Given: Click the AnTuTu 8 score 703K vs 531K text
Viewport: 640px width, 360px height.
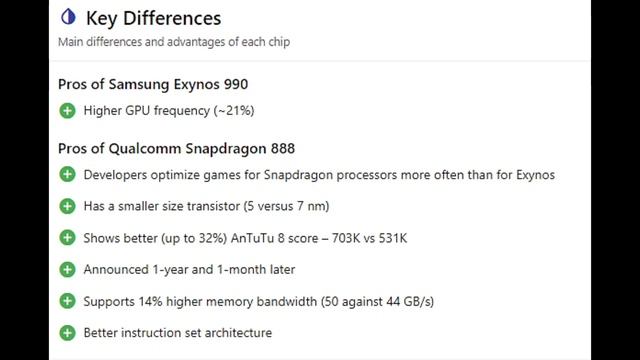Looking at the screenshot, I should click(245, 238).
